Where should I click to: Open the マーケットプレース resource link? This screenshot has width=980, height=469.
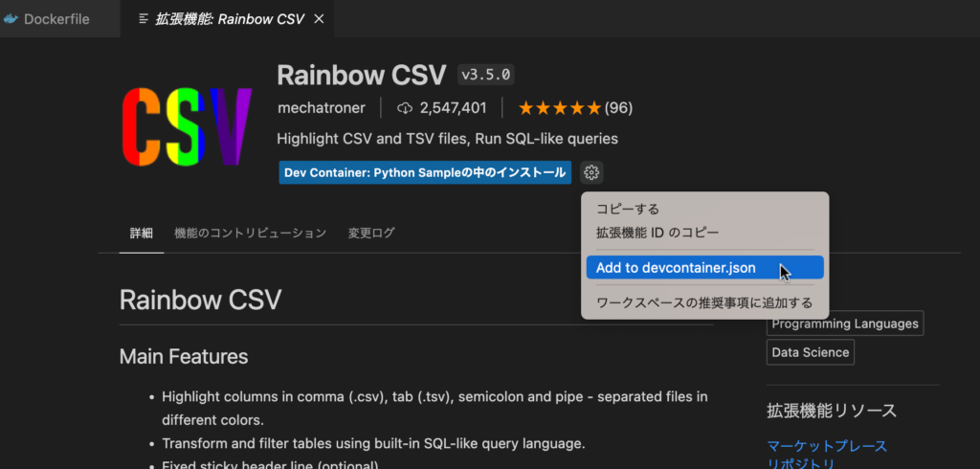827,446
